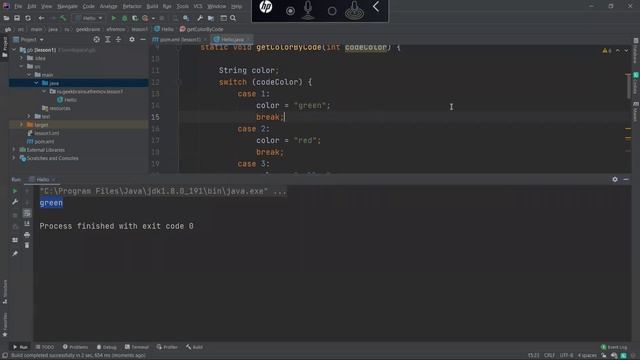640x360 pixels.
Task: Toggle soft-wrap icon in Run console
Action: point(27,213)
